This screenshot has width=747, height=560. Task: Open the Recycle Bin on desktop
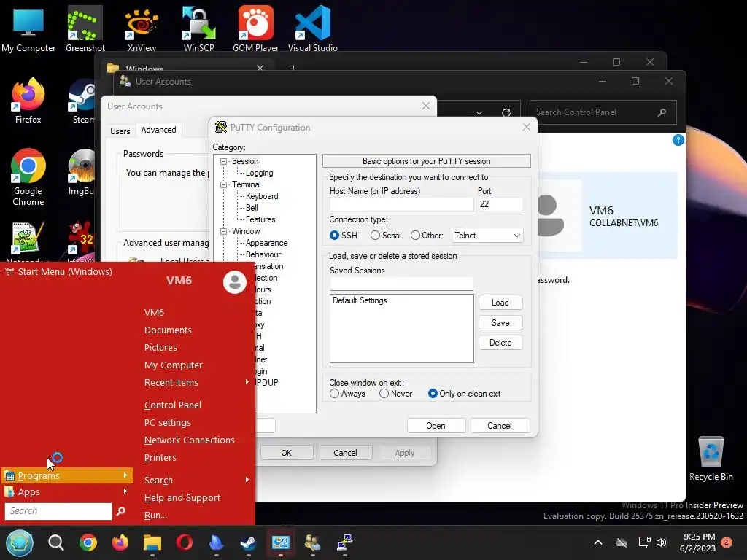pos(711,459)
